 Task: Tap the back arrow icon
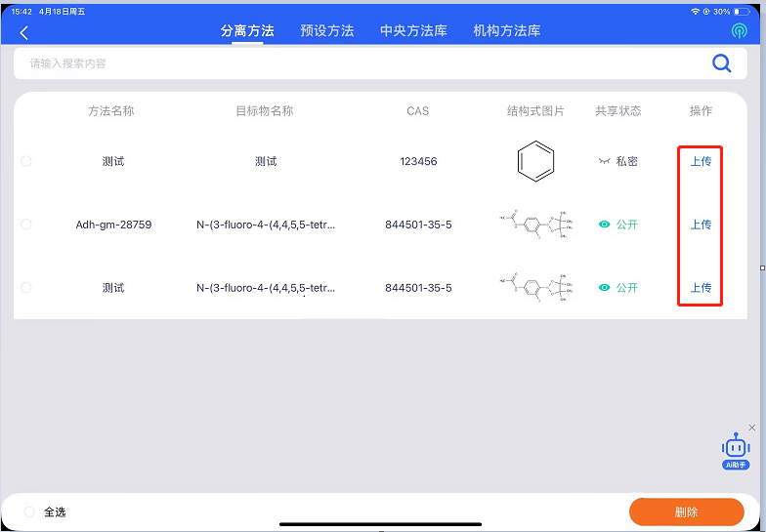(x=24, y=32)
